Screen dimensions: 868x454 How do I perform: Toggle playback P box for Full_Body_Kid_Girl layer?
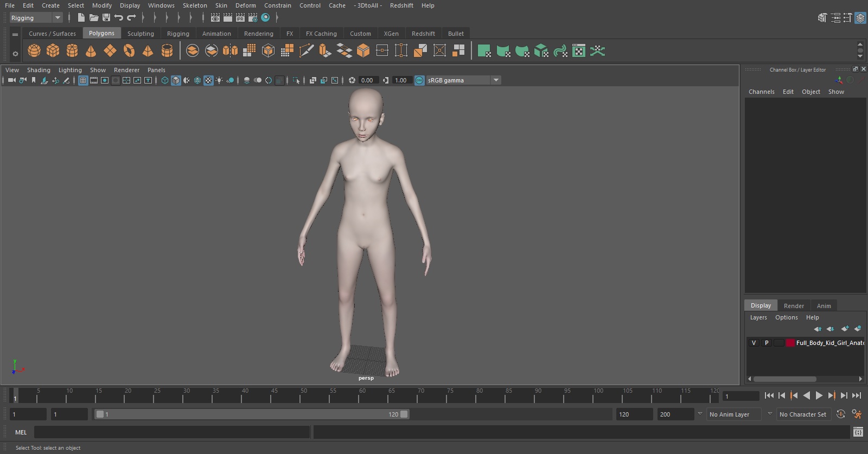tap(767, 343)
